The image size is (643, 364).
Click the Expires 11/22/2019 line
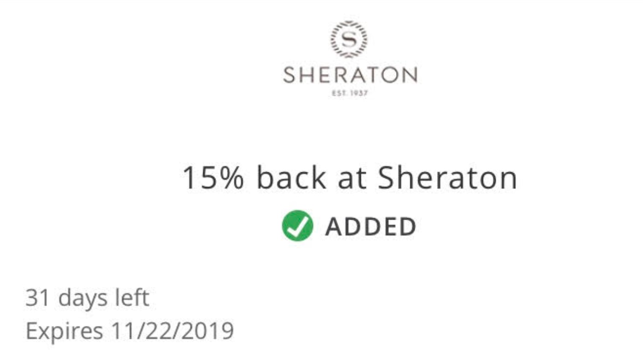click(x=130, y=331)
